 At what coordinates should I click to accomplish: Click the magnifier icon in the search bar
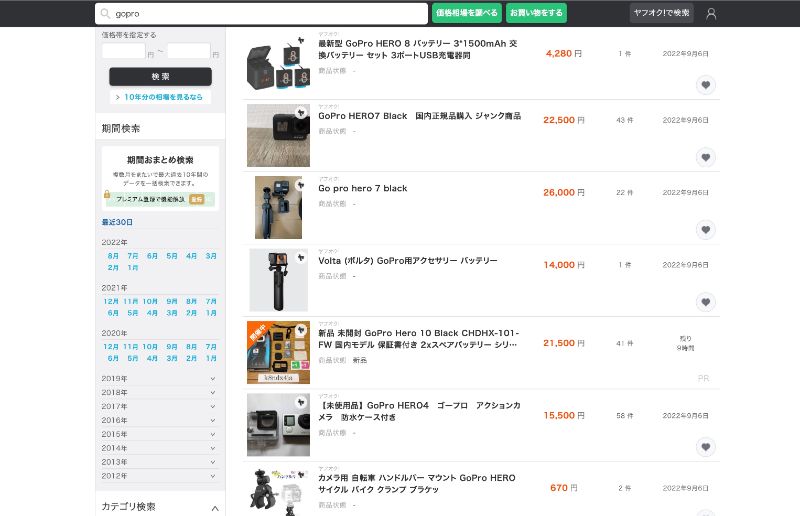click(105, 14)
